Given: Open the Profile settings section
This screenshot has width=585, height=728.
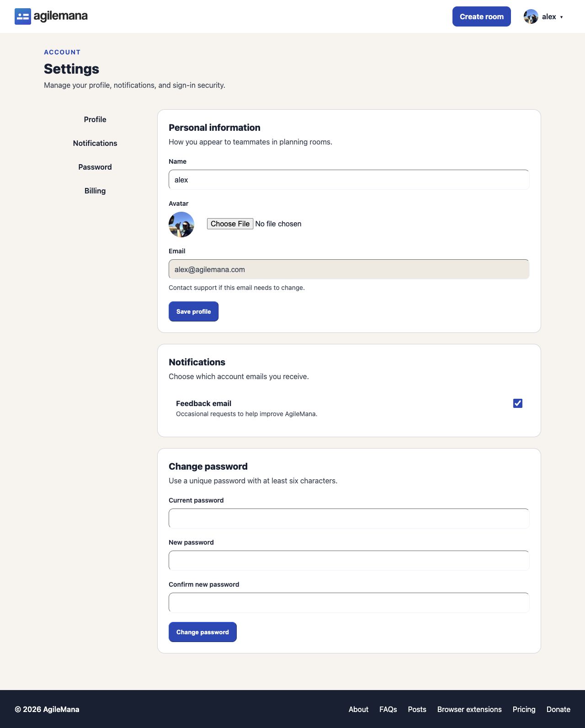Looking at the screenshot, I should [x=95, y=119].
